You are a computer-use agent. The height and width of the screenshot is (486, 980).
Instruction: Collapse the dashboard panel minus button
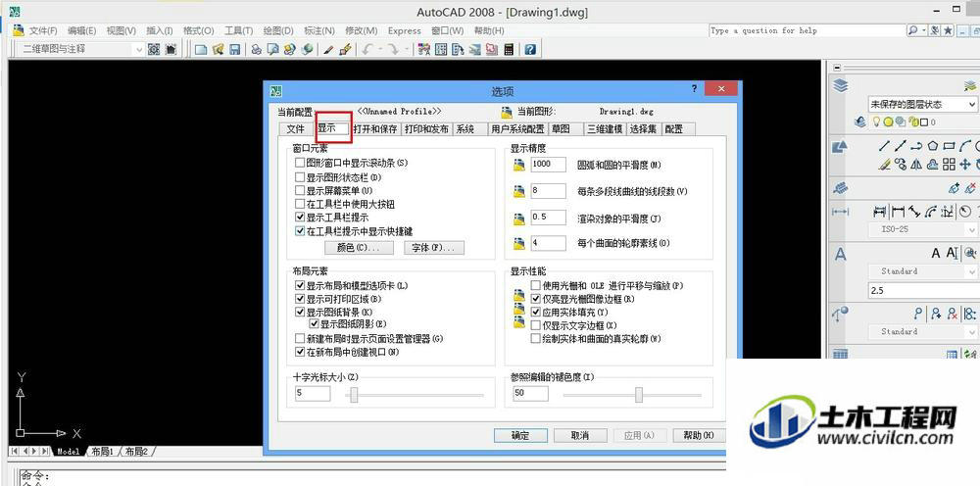coord(837,68)
